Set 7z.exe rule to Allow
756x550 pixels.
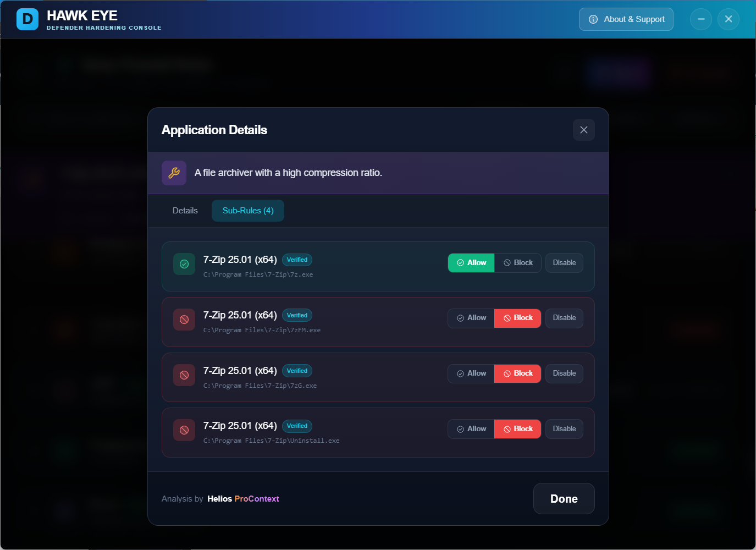coord(471,263)
